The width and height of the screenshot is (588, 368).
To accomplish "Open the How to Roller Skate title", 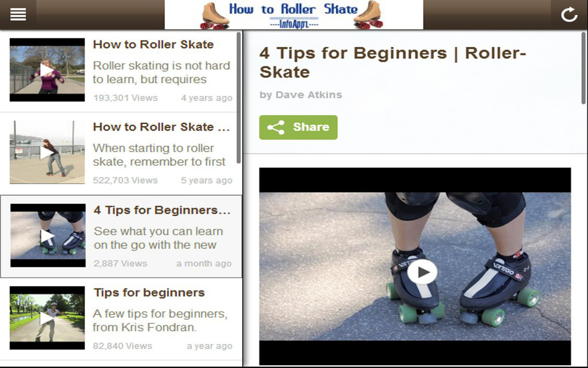I will 153,45.
